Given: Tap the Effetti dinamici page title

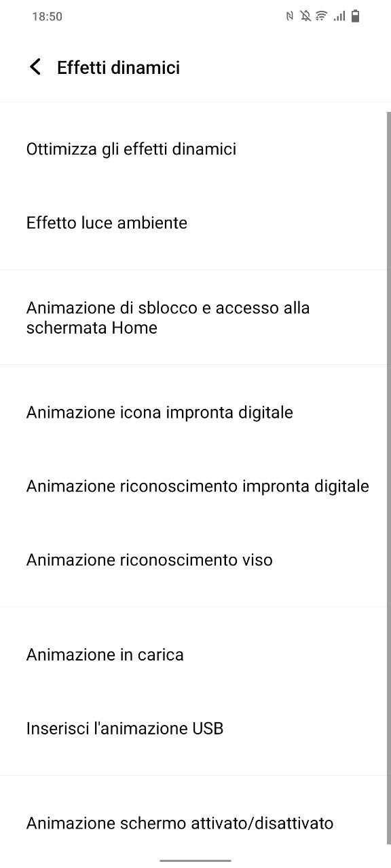Looking at the screenshot, I should point(118,68).
